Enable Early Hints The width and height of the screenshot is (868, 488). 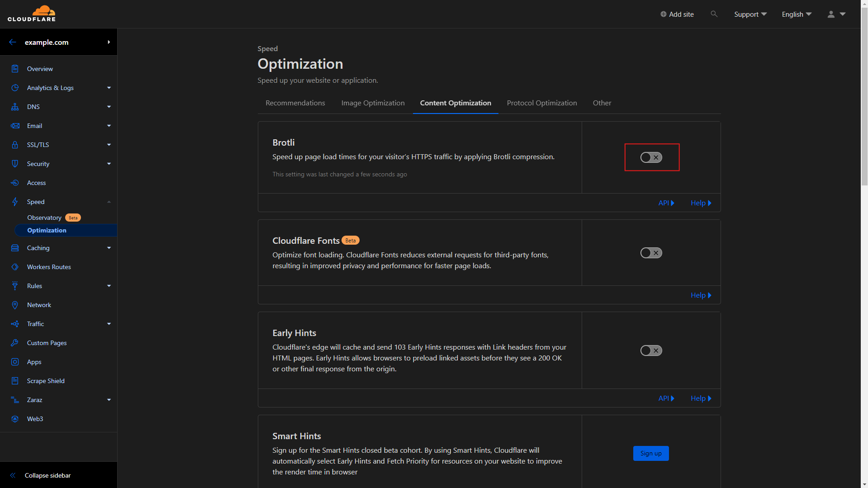[x=651, y=350]
